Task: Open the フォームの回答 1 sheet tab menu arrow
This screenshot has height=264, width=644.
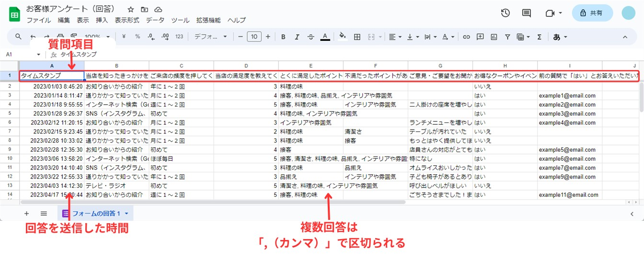Action: click(126, 214)
